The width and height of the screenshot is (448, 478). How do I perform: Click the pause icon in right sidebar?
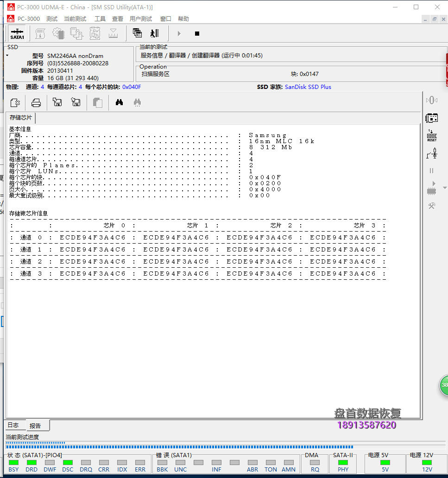coord(431,171)
